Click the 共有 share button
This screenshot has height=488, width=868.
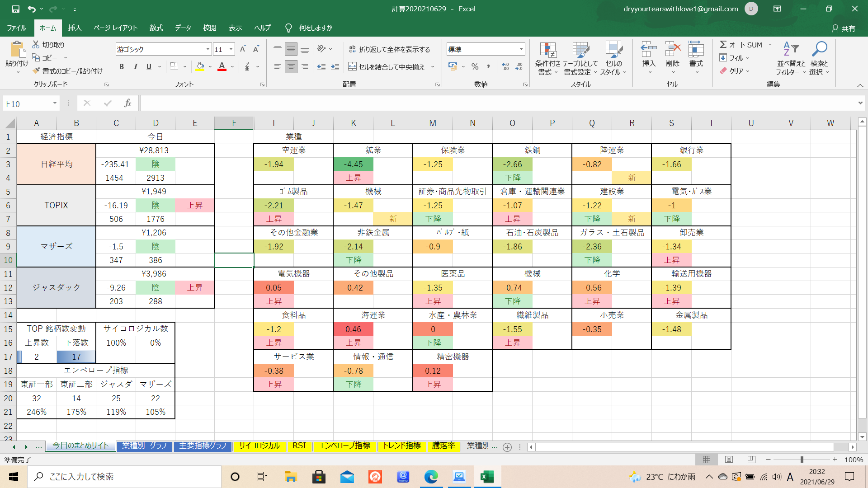pyautogui.click(x=844, y=28)
